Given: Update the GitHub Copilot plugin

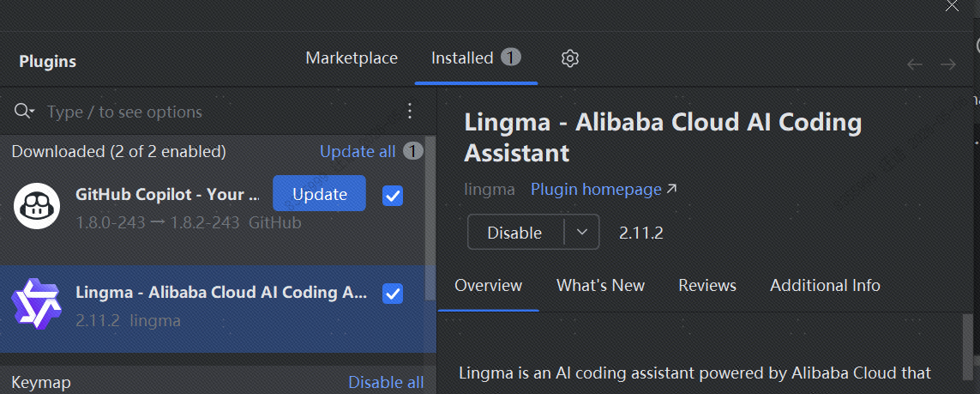Looking at the screenshot, I should pos(319,193).
